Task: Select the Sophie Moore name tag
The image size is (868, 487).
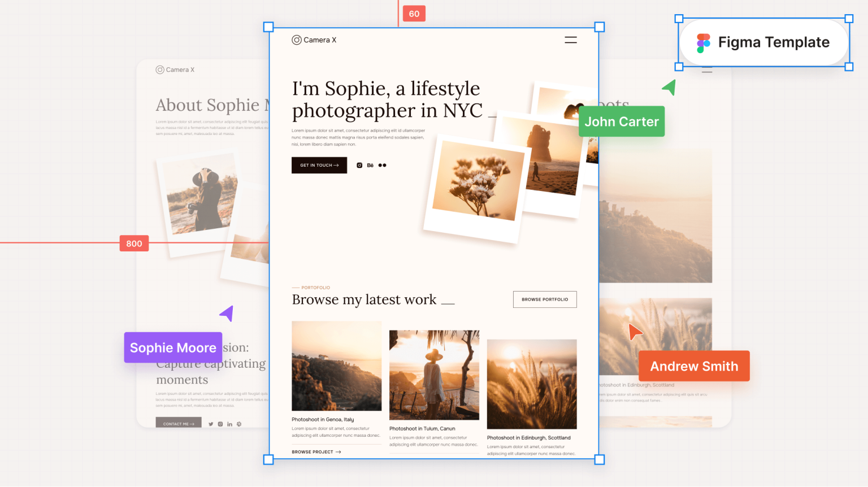Action: (173, 347)
